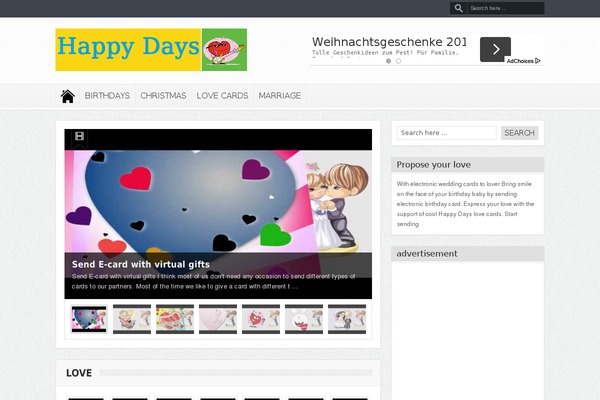Click the LOVE section heading

(79, 373)
